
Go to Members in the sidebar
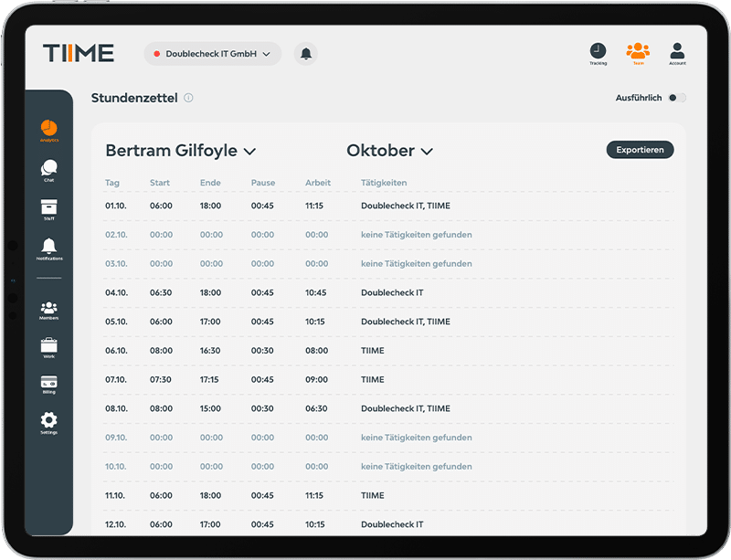pyautogui.click(x=48, y=310)
